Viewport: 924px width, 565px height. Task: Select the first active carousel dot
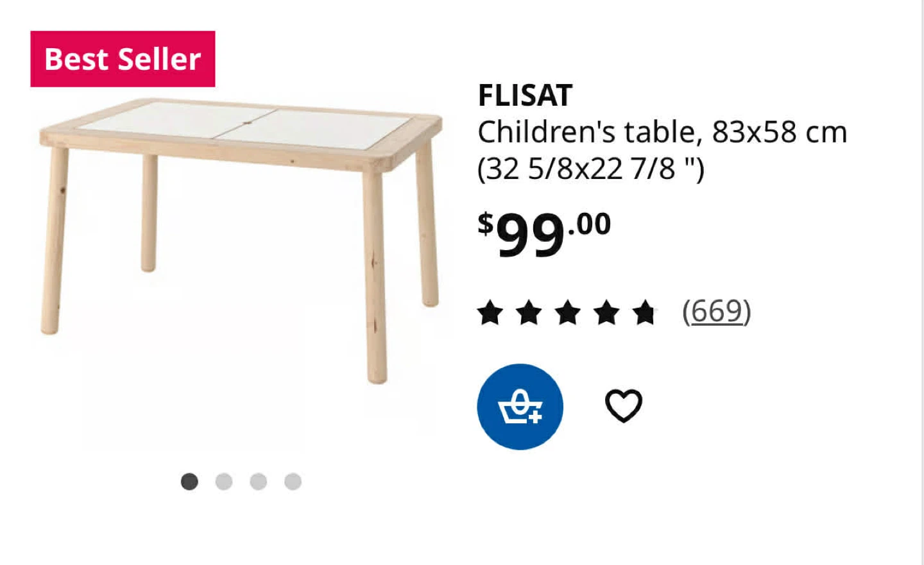[x=189, y=481]
